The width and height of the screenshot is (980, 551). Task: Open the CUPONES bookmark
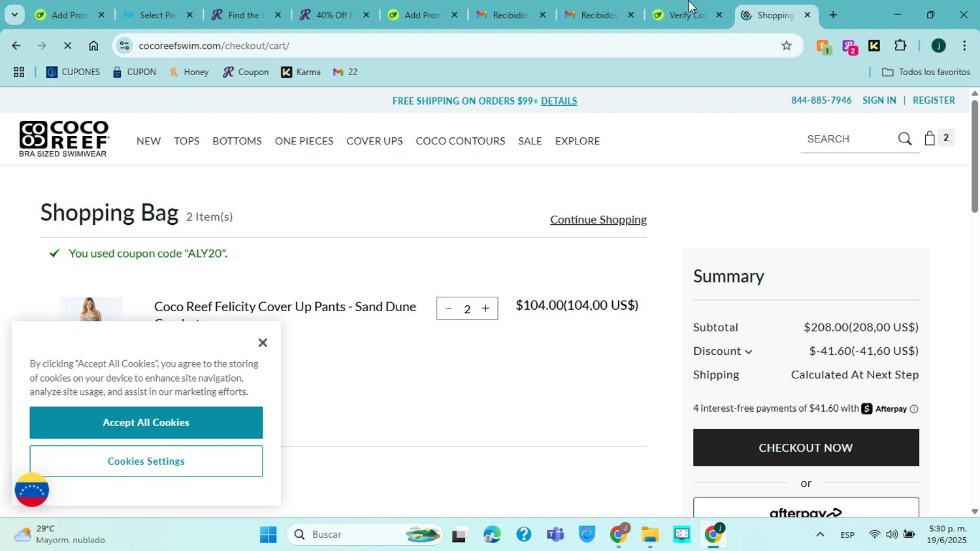[73, 73]
